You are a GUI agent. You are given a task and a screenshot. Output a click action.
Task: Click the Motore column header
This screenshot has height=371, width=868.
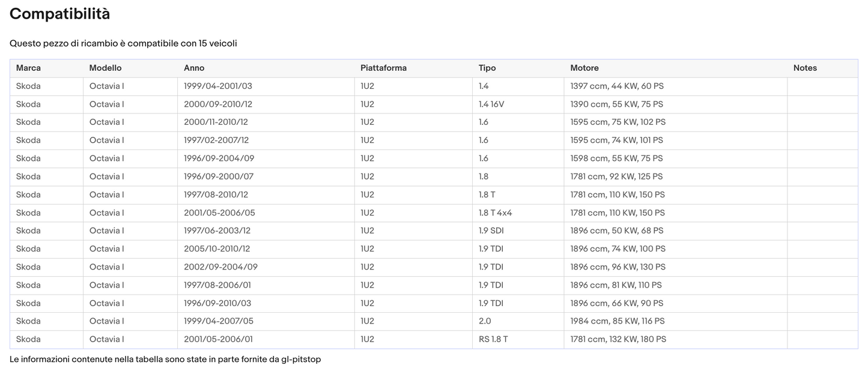(x=584, y=68)
